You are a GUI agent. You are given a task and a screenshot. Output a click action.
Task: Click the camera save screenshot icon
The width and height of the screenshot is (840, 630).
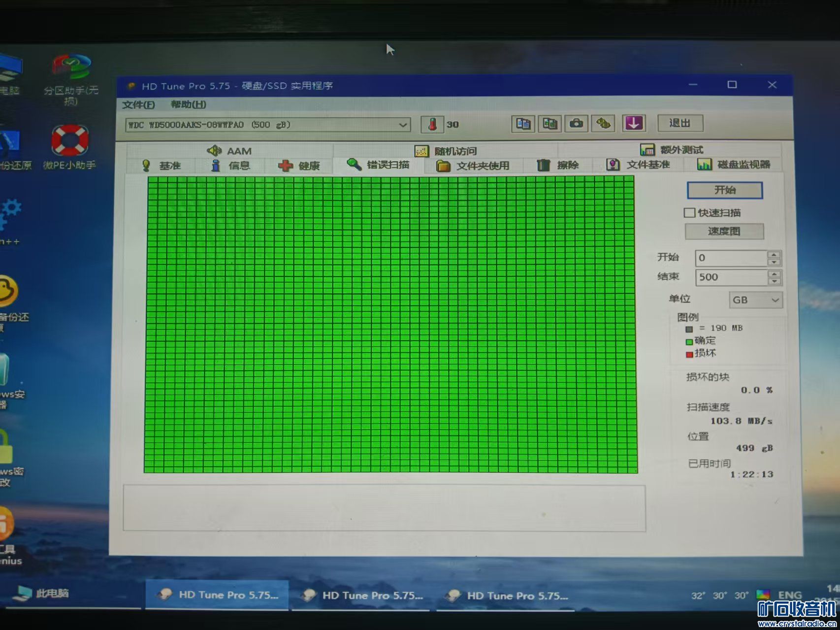click(576, 124)
